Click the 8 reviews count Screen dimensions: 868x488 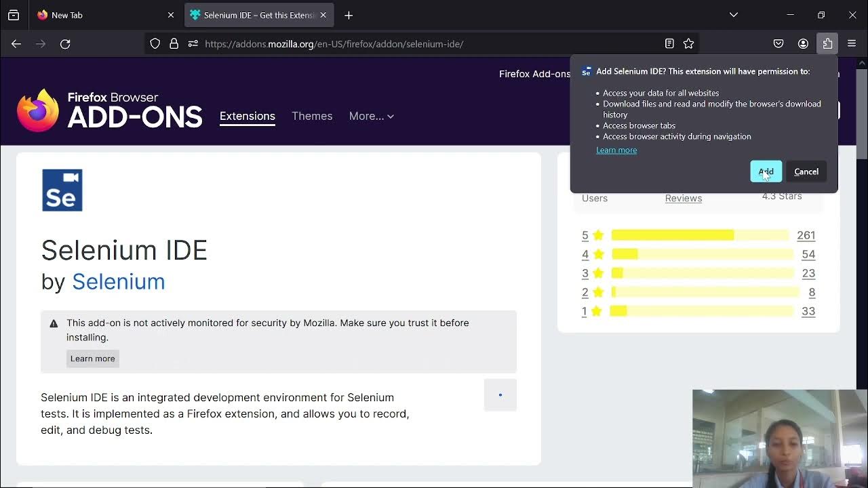tap(812, 292)
